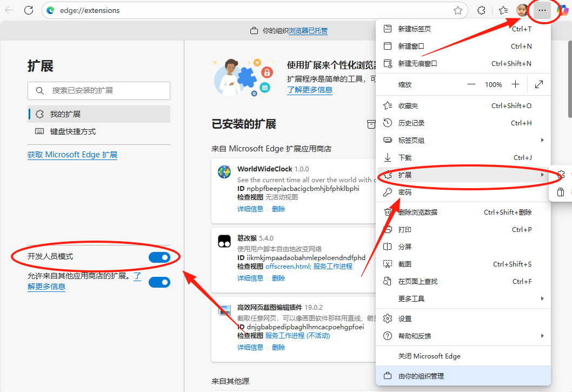Click 删除 under WorldWideClock extension
Screen dimensions: 572x392
pyautogui.click(x=278, y=209)
